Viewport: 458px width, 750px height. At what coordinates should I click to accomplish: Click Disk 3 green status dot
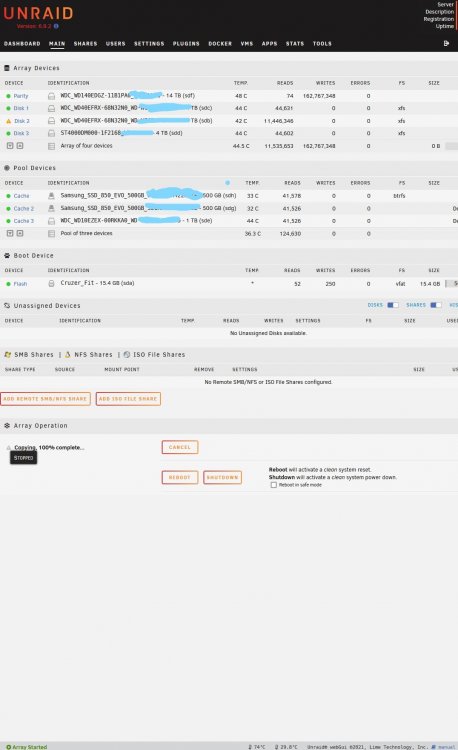(8, 133)
